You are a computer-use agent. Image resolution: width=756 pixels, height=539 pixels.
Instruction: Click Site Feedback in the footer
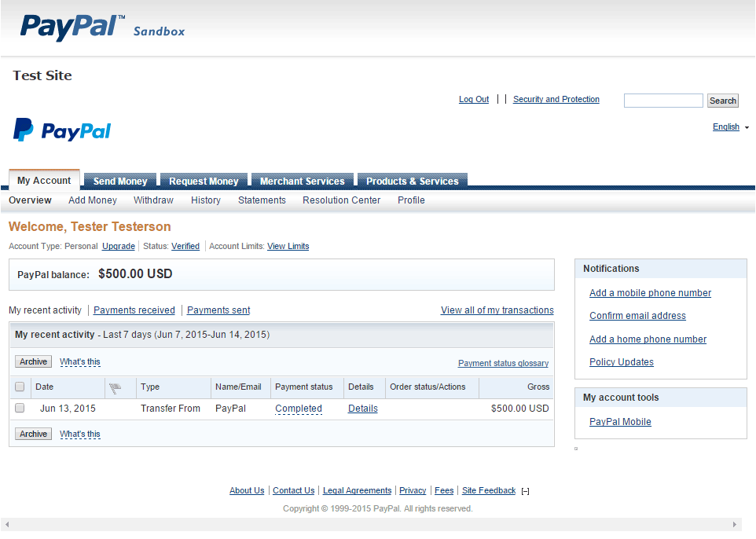[x=489, y=491]
